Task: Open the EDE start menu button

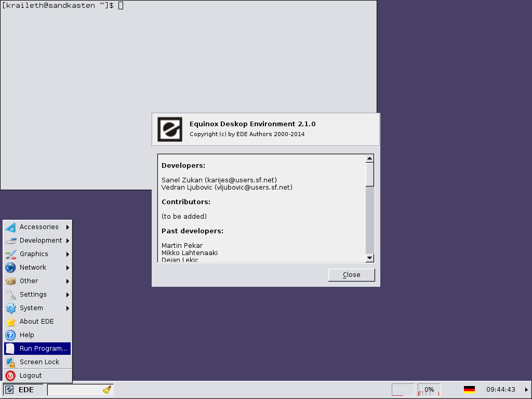Action: coord(20,390)
